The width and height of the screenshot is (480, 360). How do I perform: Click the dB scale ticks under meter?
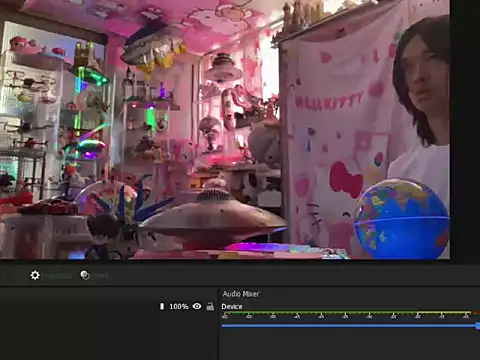347,316
